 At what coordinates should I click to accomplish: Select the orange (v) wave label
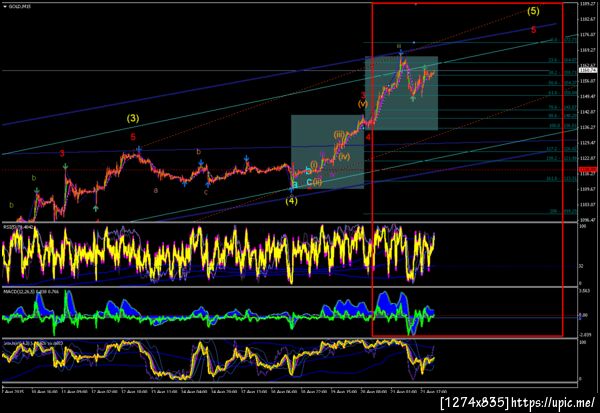(x=362, y=103)
